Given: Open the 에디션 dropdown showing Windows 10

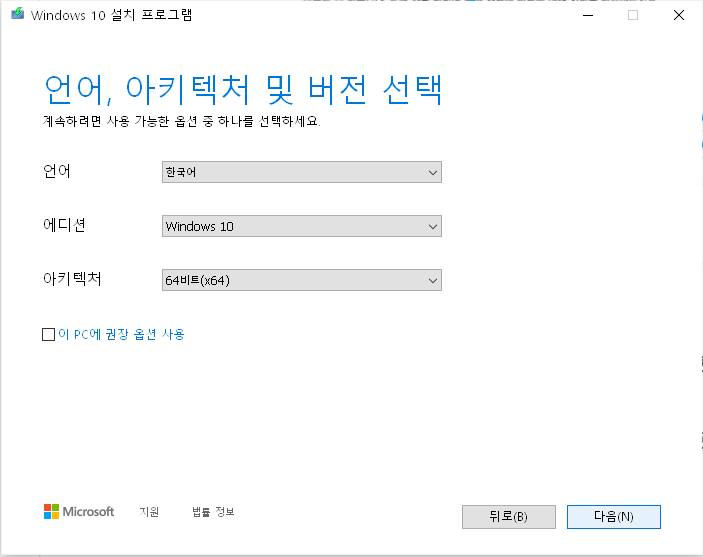Looking at the screenshot, I should 302,226.
